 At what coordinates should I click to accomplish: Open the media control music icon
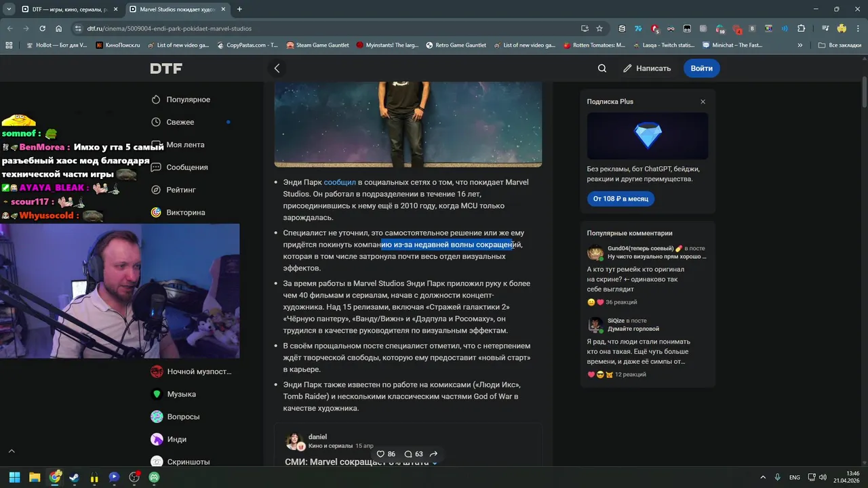pos(825,28)
